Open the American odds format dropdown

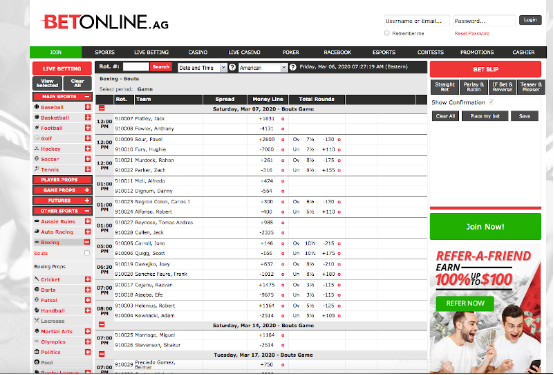[x=263, y=68]
